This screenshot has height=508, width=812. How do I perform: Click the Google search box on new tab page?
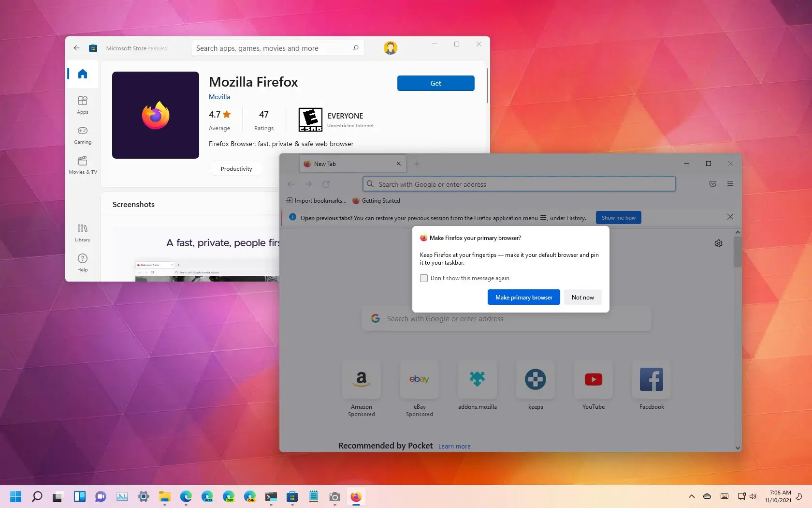pos(507,319)
